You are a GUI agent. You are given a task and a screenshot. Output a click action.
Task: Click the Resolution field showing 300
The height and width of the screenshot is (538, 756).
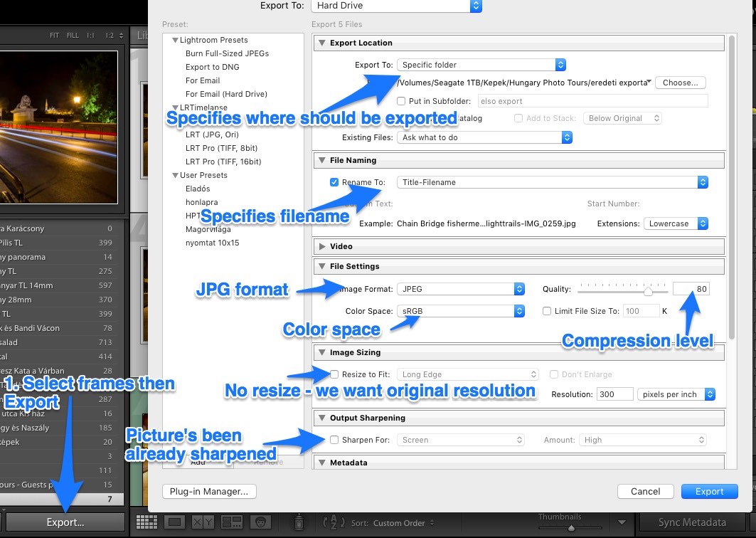point(614,394)
